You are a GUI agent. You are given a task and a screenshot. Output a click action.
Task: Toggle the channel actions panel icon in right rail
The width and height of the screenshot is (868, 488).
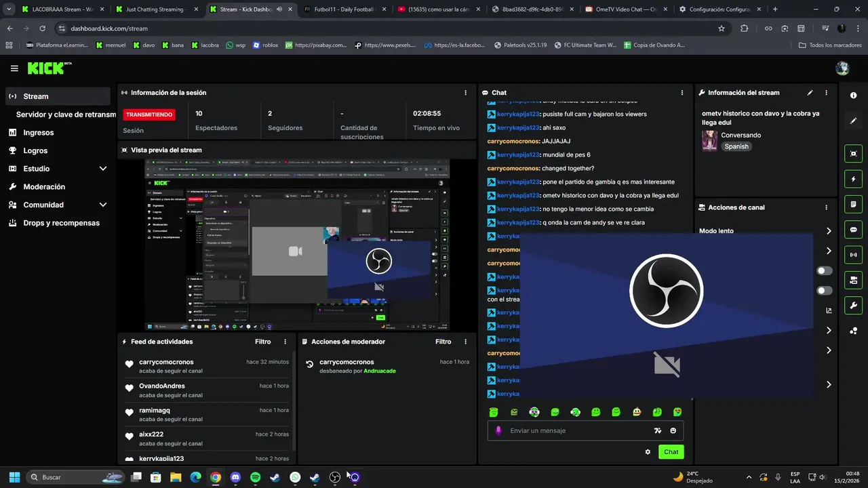tap(853, 280)
